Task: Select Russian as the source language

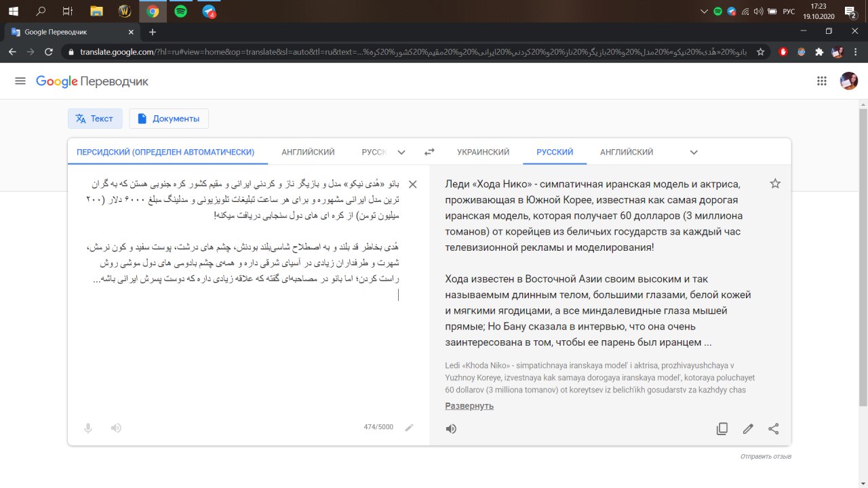Action: pyautogui.click(x=374, y=152)
